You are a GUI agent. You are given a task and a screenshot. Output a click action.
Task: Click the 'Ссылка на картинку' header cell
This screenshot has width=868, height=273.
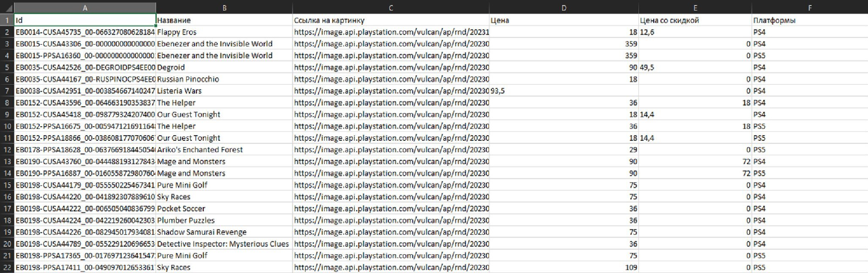[x=391, y=20]
